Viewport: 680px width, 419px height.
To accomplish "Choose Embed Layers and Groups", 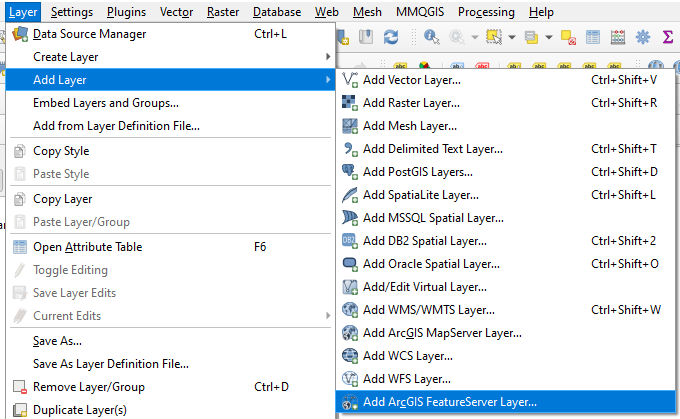I will (170, 103).
